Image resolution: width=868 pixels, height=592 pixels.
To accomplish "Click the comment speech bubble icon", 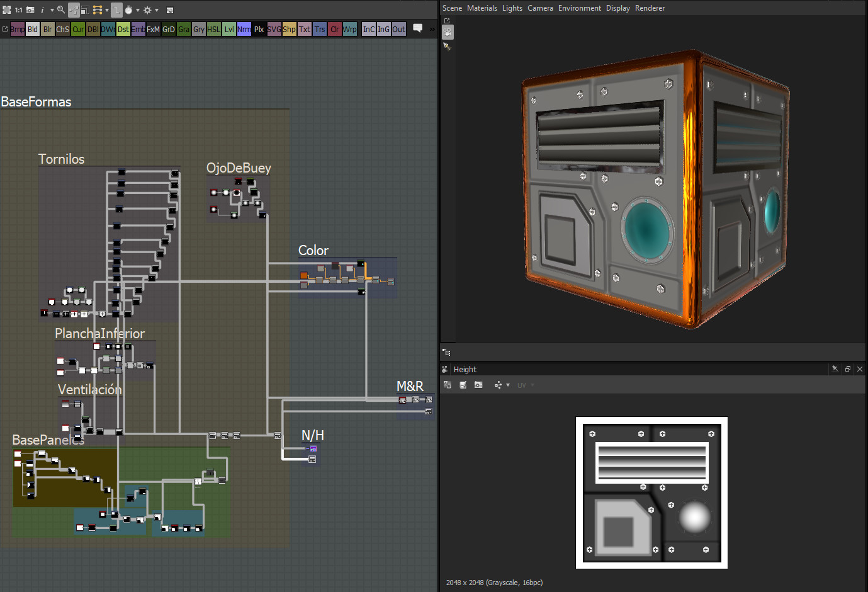I will [417, 28].
